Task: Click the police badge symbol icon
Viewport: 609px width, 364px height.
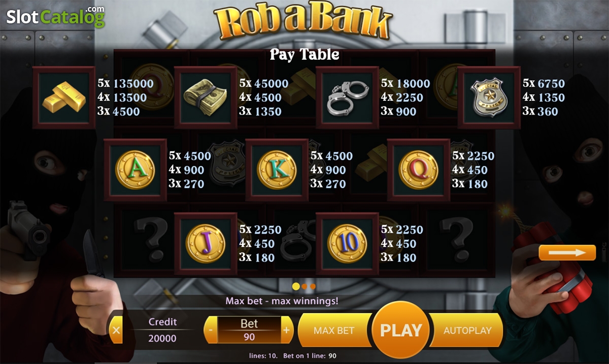Action: [489, 97]
